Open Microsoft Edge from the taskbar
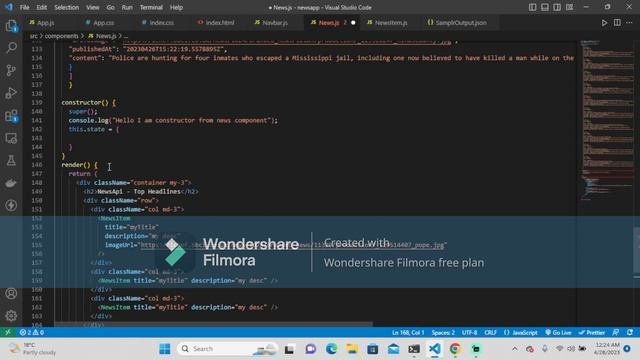 pyautogui.click(x=331, y=349)
